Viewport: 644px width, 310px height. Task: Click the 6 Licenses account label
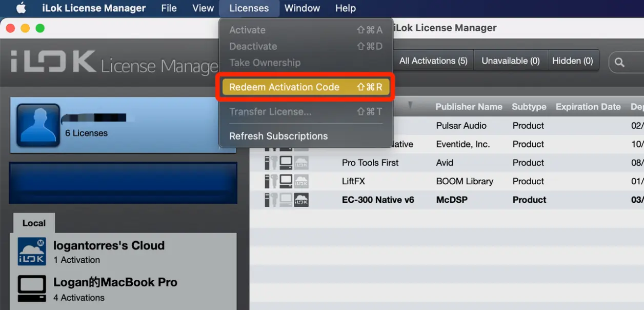(x=86, y=133)
